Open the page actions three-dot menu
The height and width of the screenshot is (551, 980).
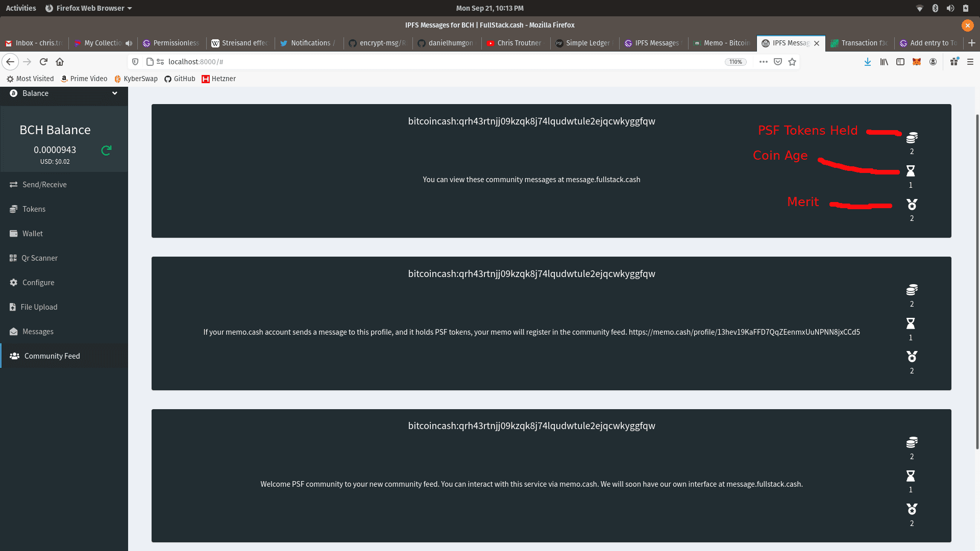[x=763, y=62]
